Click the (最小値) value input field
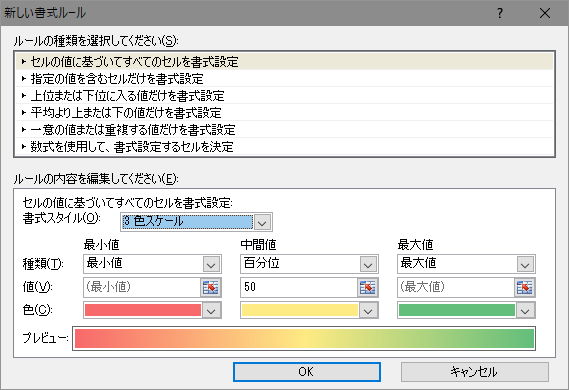Screen dimensions: 569x390 point(142,287)
